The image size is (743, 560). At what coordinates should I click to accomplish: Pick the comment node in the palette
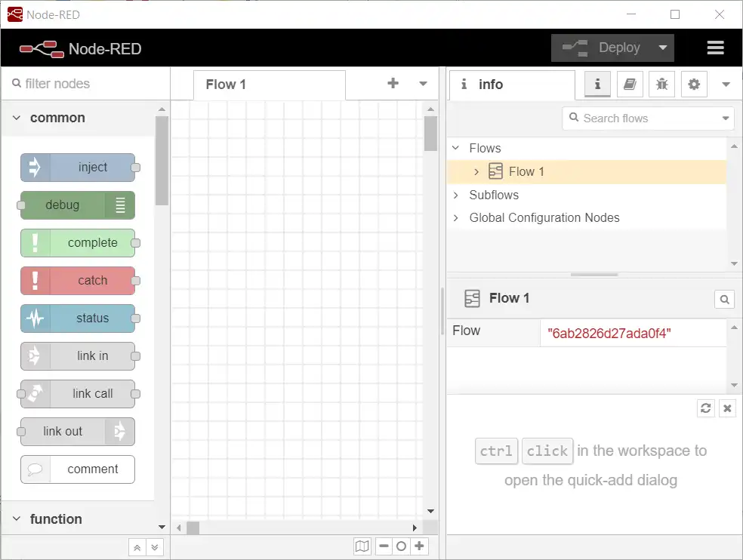tap(78, 469)
